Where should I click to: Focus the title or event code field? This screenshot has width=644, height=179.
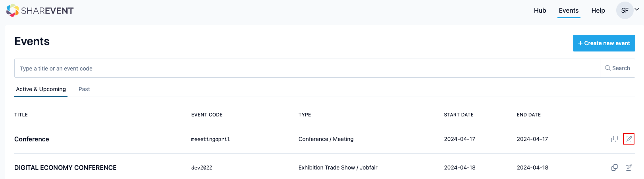[x=307, y=68]
